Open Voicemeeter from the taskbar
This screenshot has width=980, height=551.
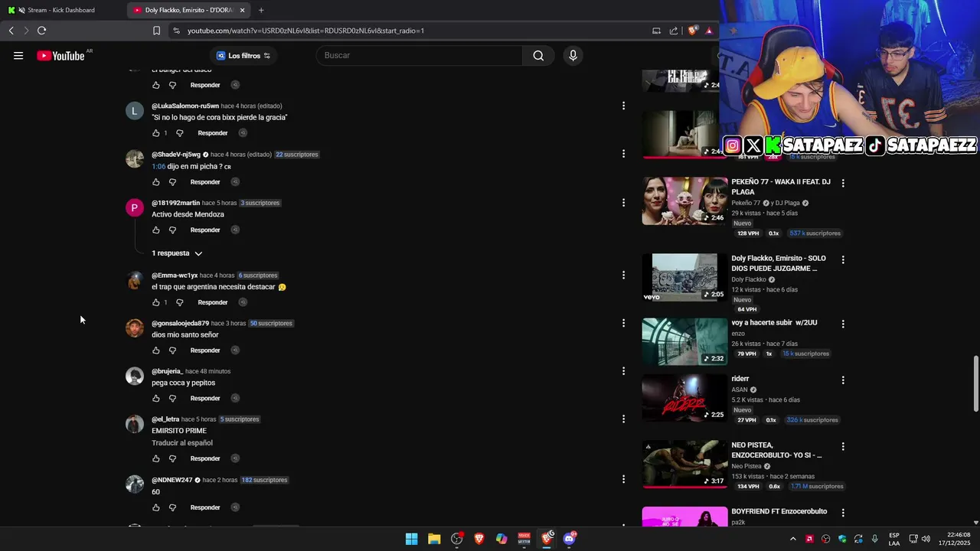pos(524,539)
